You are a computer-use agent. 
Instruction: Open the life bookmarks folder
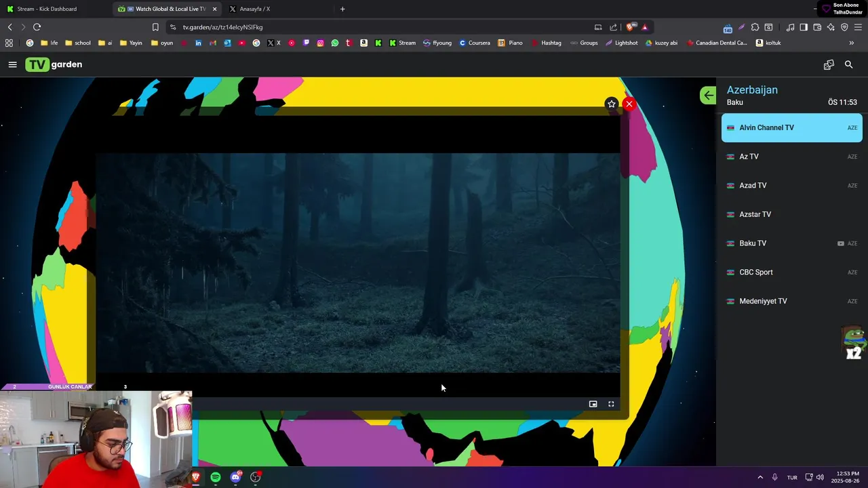pyautogui.click(x=49, y=43)
